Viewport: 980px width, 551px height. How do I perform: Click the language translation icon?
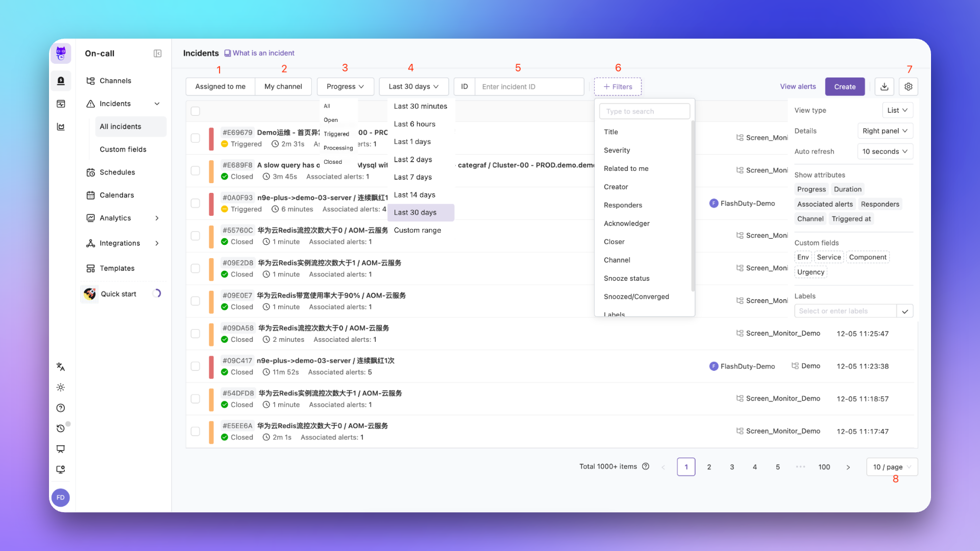pyautogui.click(x=61, y=367)
